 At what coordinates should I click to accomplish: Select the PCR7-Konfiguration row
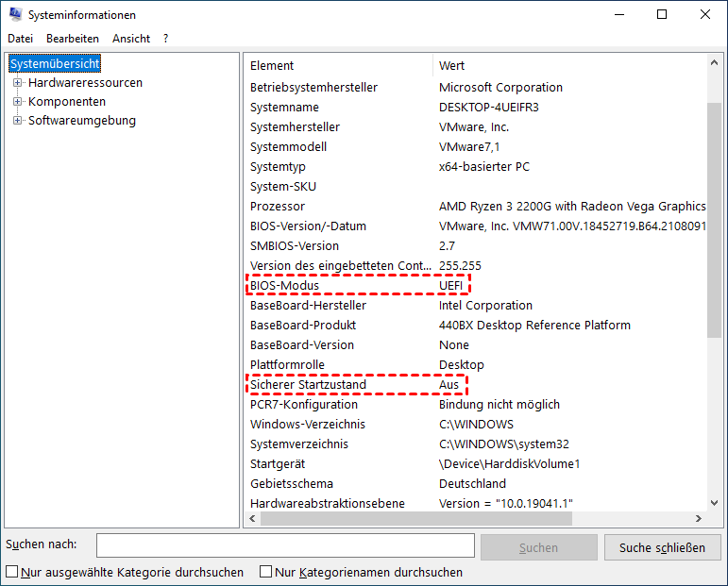[476, 405]
